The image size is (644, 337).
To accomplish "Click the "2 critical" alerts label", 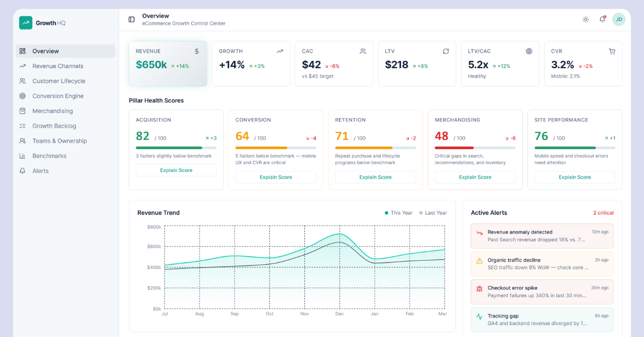I will (603, 213).
